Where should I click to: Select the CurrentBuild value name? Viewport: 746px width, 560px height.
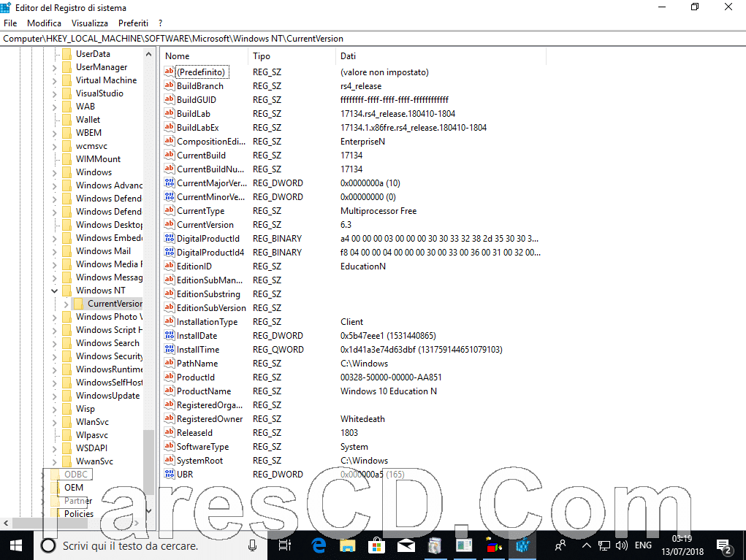pos(201,155)
